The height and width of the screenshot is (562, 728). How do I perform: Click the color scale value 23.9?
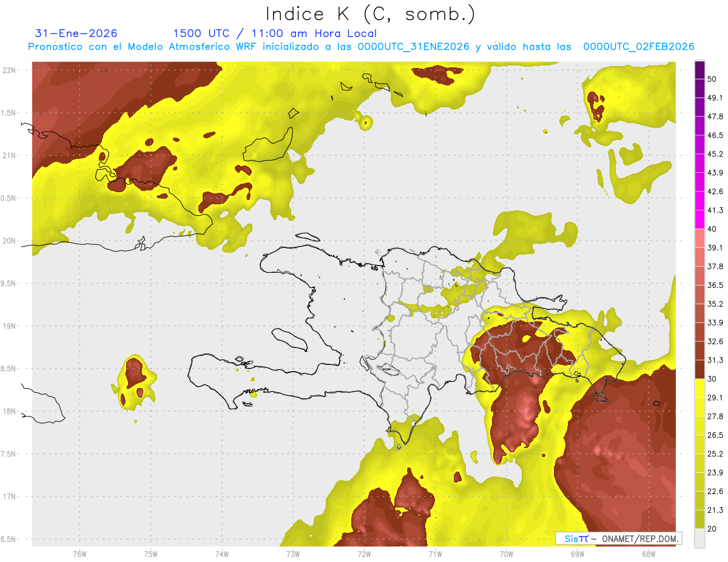coord(715,473)
